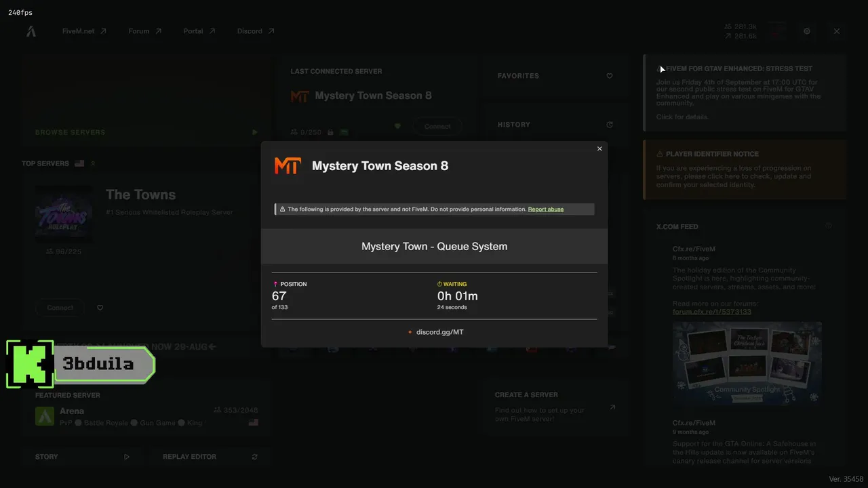Click the warning triangle icon in notice bar

pos(282,209)
